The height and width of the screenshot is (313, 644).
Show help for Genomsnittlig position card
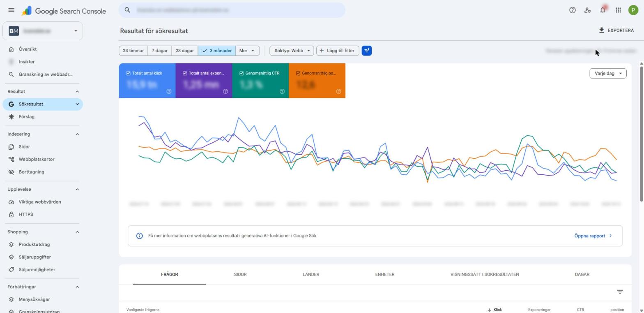tap(338, 91)
